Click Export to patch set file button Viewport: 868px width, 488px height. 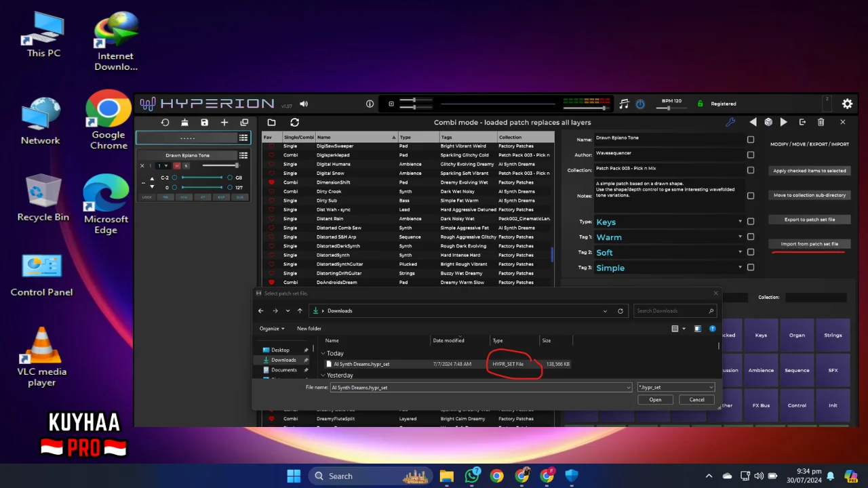809,220
